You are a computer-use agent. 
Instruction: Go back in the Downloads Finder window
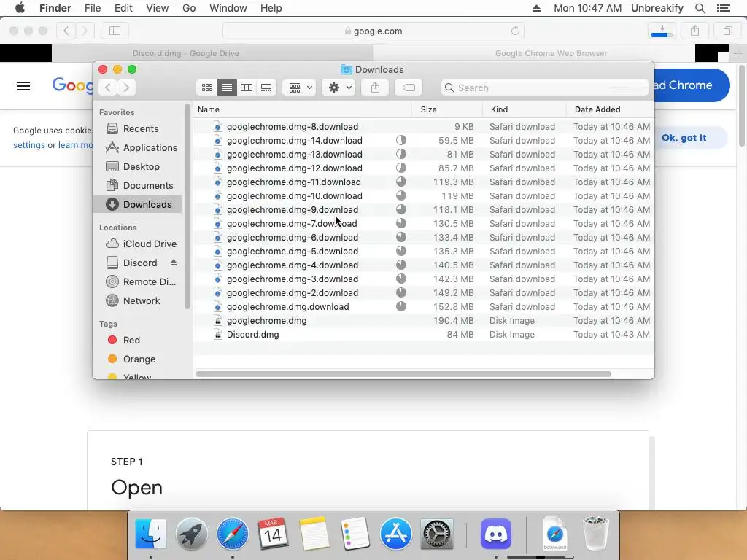[x=108, y=87]
